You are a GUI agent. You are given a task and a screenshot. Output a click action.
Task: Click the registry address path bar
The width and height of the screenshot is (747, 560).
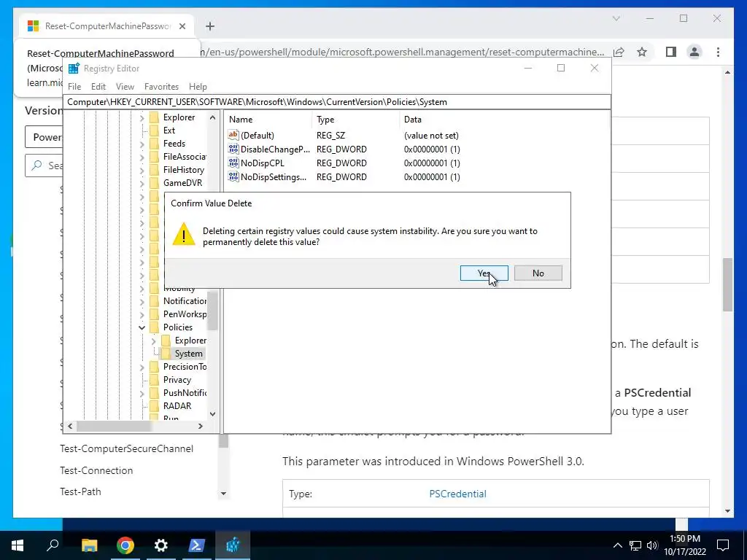coord(336,102)
